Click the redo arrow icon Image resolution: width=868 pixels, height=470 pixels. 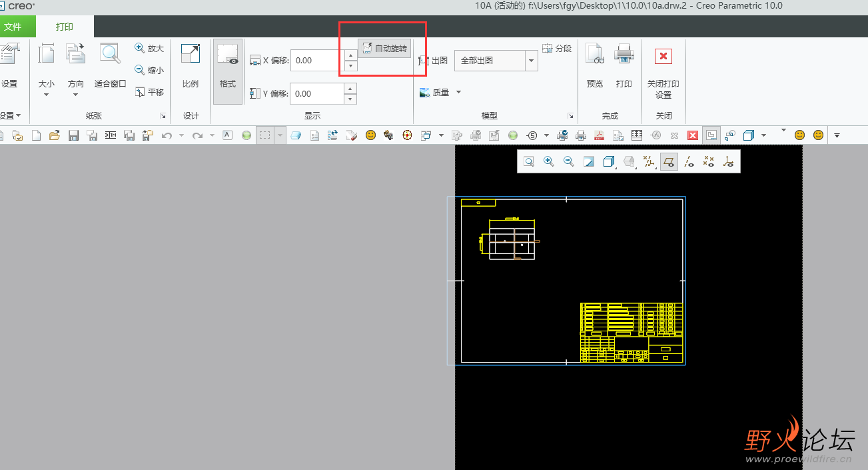click(x=197, y=135)
